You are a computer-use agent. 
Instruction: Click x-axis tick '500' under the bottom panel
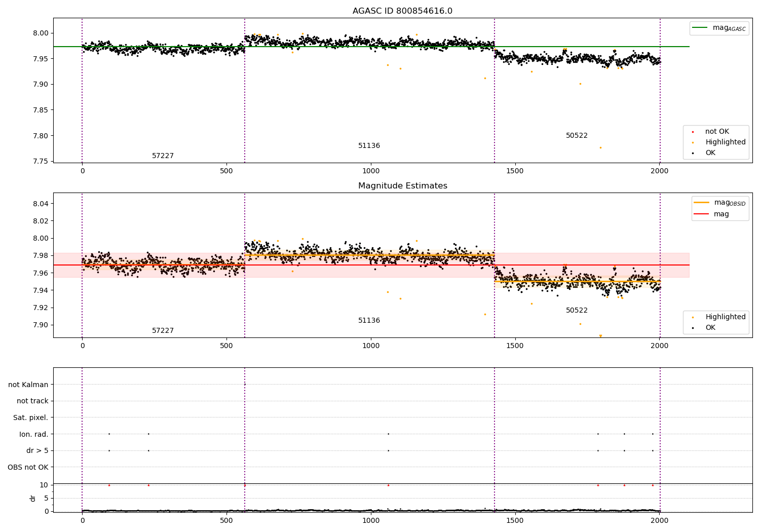tap(226, 520)
